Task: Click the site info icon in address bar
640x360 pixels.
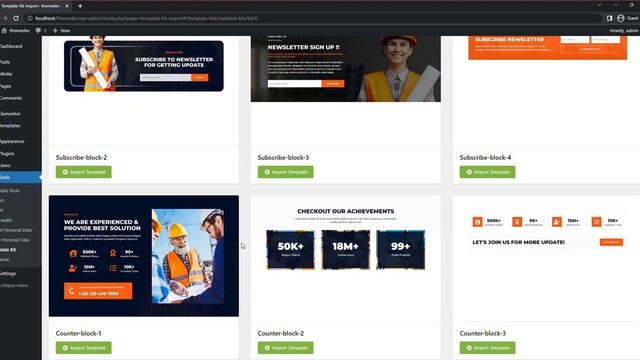Action: (30, 18)
